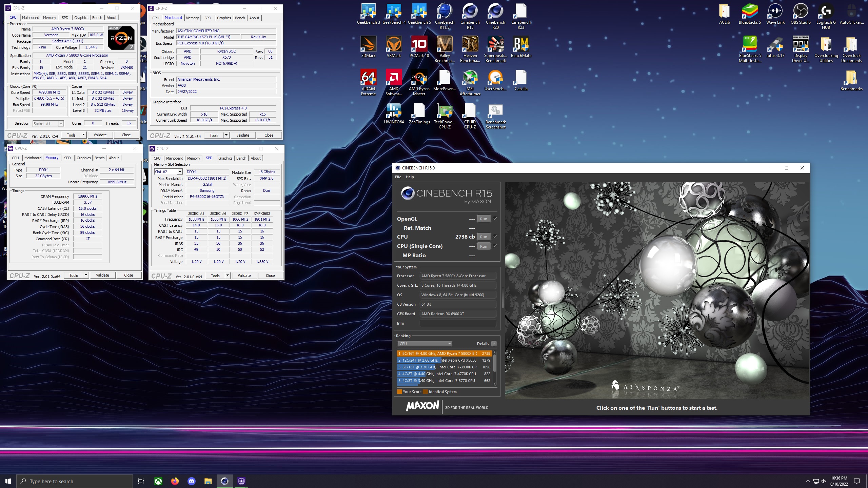Open Cinebench File menu
Viewport: 868px width, 488px height.
click(398, 177)
